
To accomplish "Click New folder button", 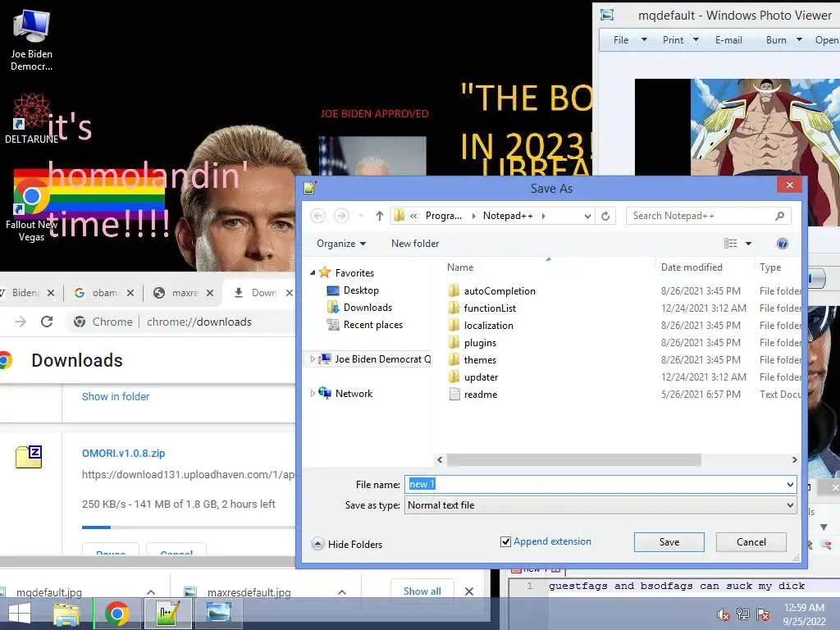I will click(415, 244).
